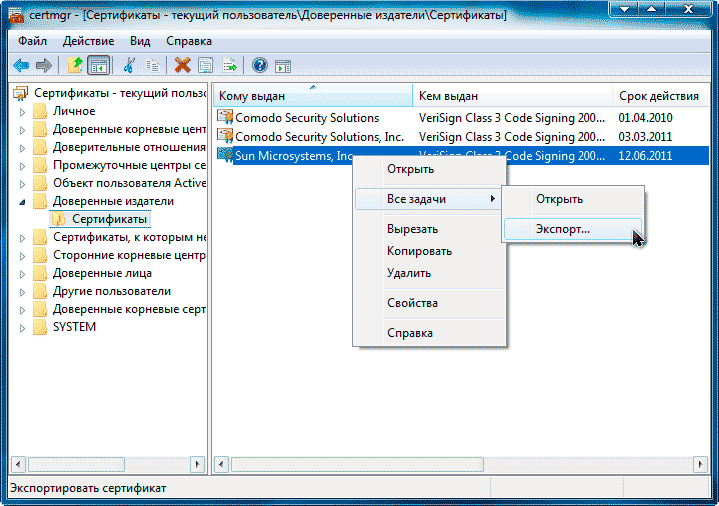
Task: Click the expiry date 12.06.2011
Action: coord(645,156)
